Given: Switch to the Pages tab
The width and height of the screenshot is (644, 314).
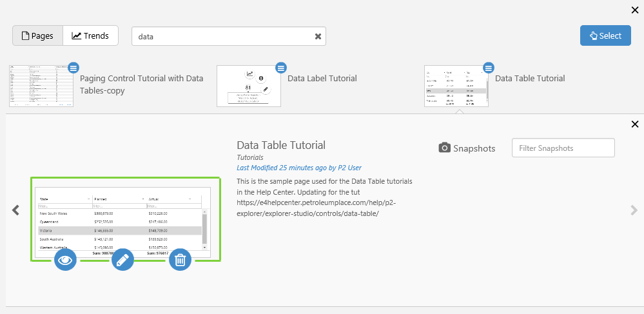Looking at the screenshot, I should 37,36.
